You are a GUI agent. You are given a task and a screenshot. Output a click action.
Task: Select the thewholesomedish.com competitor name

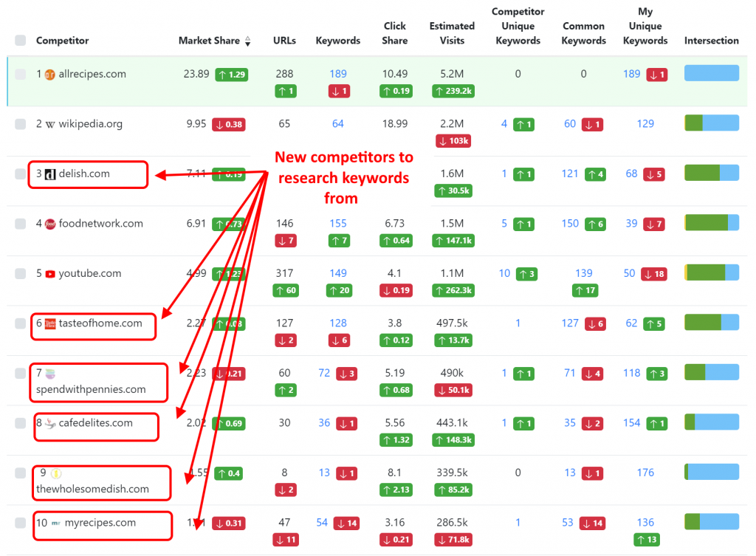tap(92, 489)
